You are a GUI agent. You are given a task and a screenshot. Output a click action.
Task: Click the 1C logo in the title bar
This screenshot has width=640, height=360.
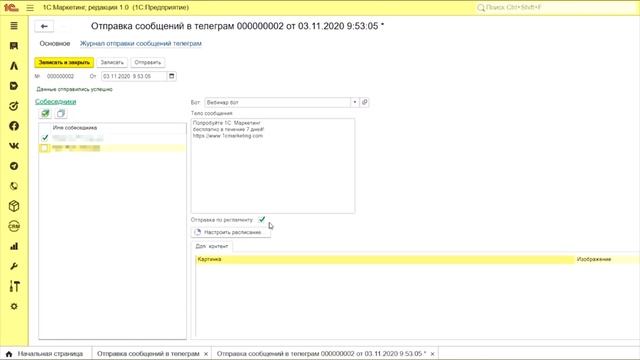coord(11,7)
